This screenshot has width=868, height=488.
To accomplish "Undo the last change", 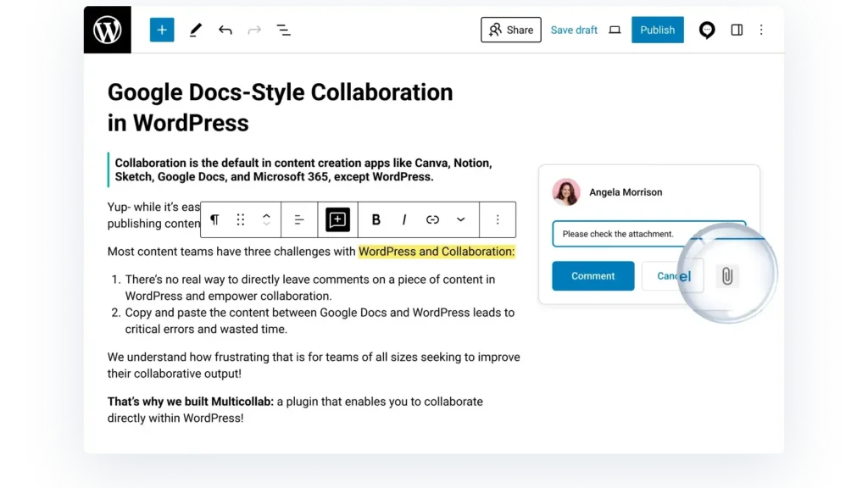I will pos(225,30).
